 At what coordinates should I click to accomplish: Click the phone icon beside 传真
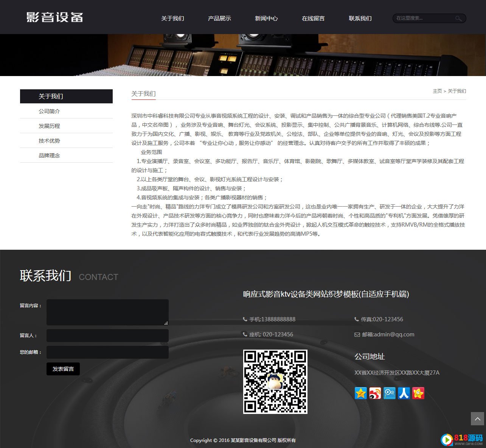point(357,319)
